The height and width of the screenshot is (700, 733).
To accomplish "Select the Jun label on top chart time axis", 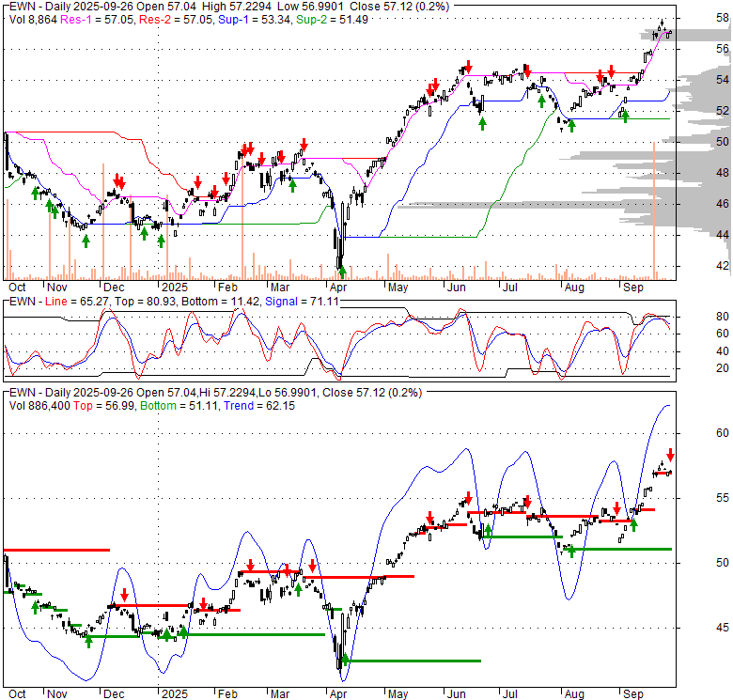I will [457, 288].
